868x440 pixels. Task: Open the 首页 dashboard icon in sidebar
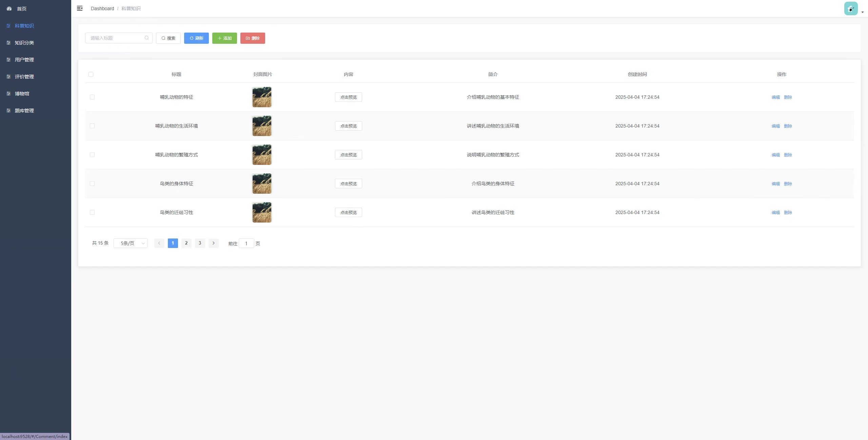[x=9, y=9]
